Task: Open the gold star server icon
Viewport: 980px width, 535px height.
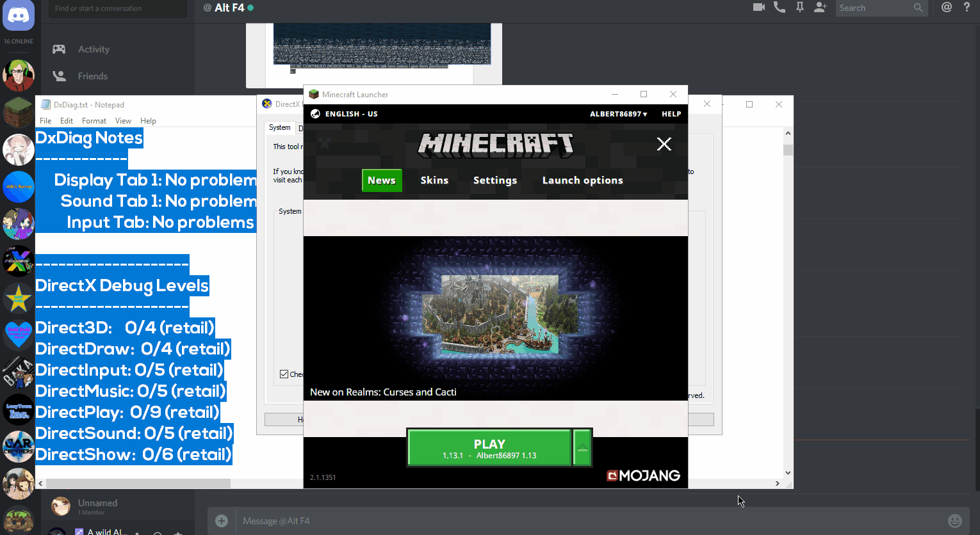Action: pyautogui.click(x=19, y=298)
